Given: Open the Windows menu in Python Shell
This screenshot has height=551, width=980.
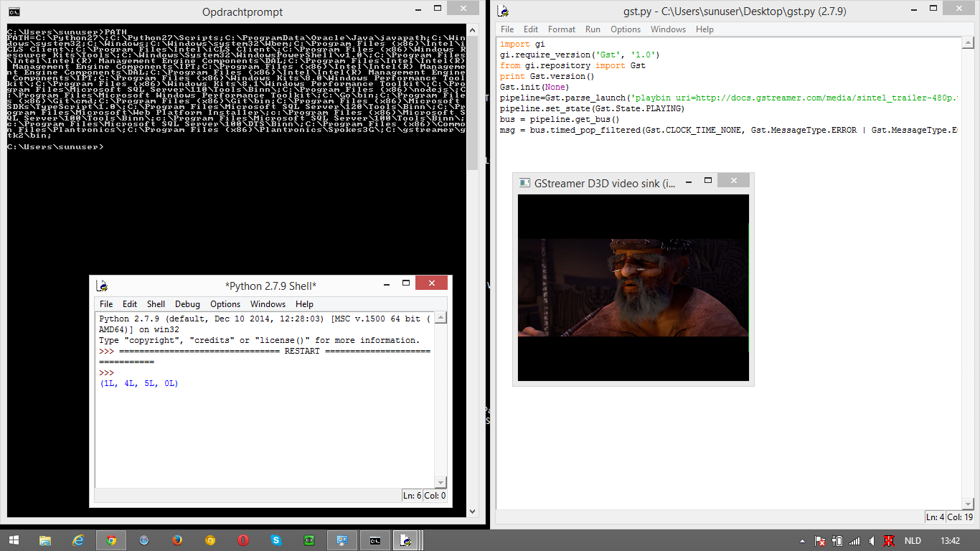Looking at the screenshot, I should (268, 304).
